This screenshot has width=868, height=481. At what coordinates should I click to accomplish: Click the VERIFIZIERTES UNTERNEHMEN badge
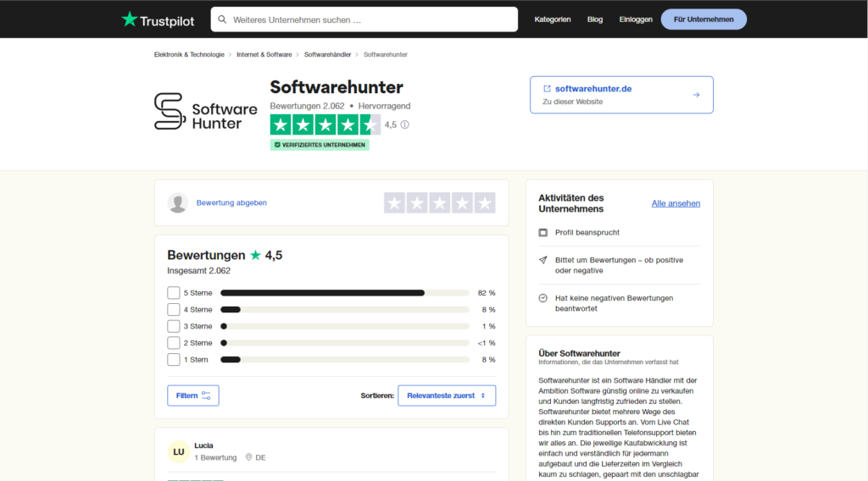tap(320, 145)
